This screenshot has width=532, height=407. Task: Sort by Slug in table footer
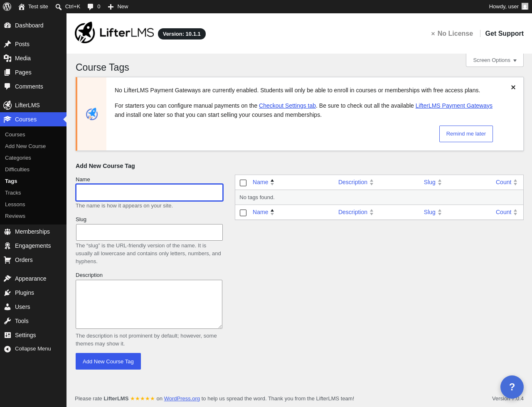(433, 212)
